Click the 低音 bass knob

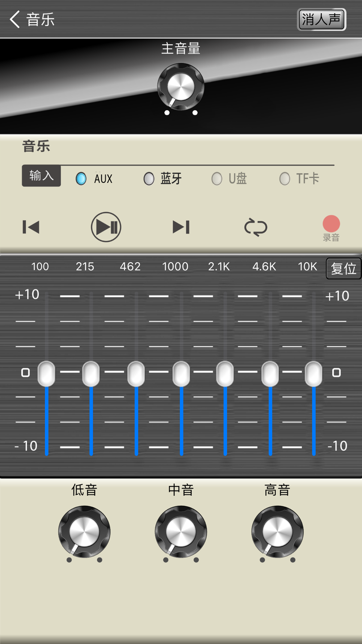point(84,532)
